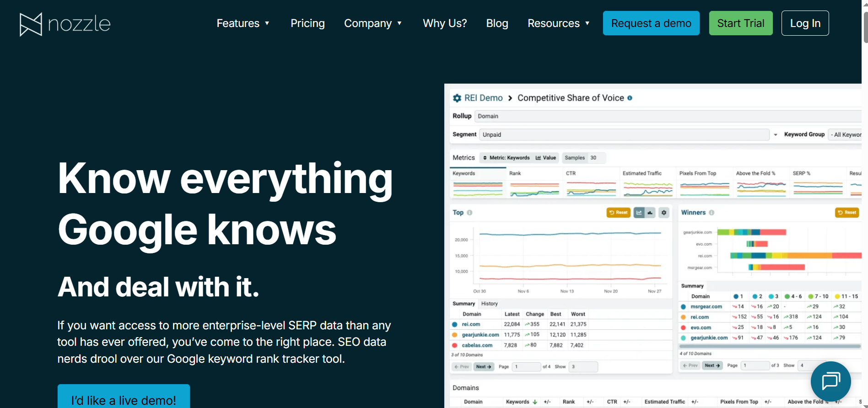This screenshot has height=408, width=868.
Task: Switch Top panel to bar chart view
Action: [x=650, y=213]
